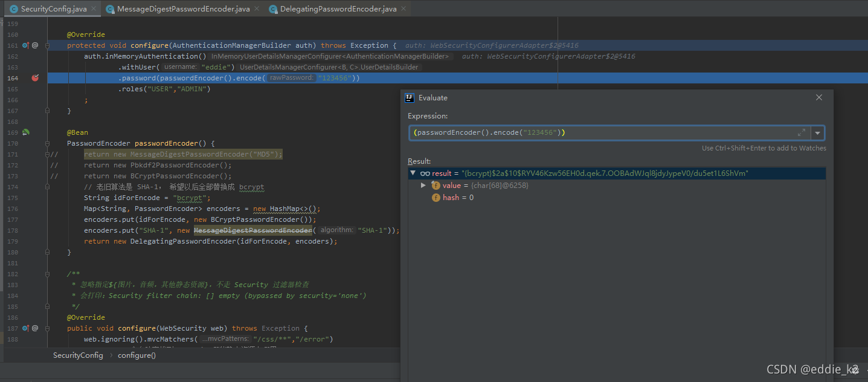Select the hash = 0 row
Image resolution: width=868 pixels, height=382 pixels.
(x=617, y=198)
